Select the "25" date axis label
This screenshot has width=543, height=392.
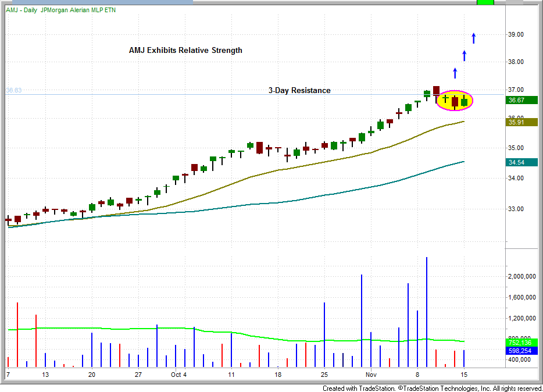[x=324, y=375]
